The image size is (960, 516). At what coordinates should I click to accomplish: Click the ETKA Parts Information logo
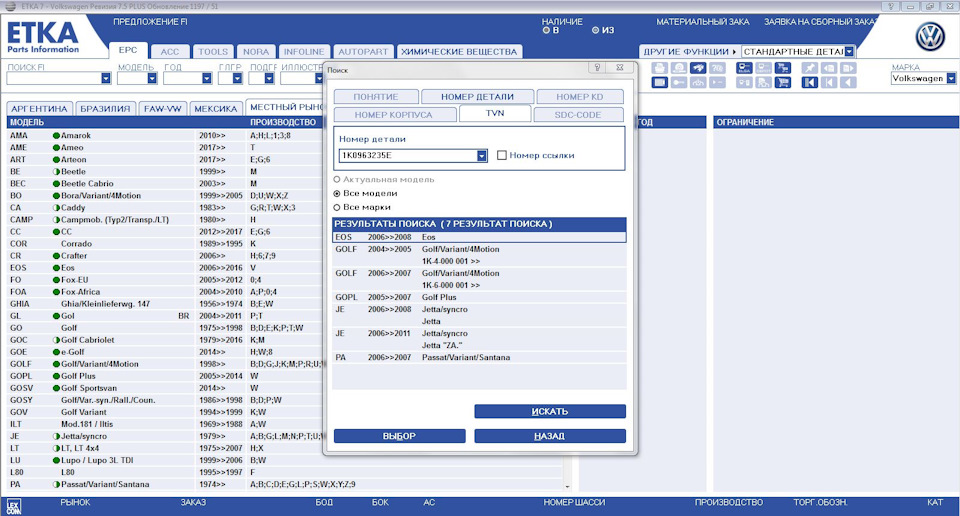pos(43,37)
